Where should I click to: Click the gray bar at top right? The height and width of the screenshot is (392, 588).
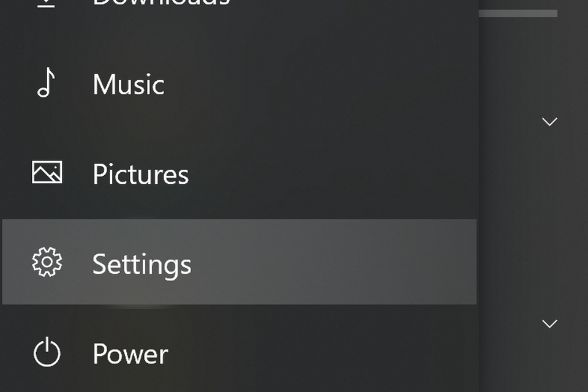click(518, 13)
